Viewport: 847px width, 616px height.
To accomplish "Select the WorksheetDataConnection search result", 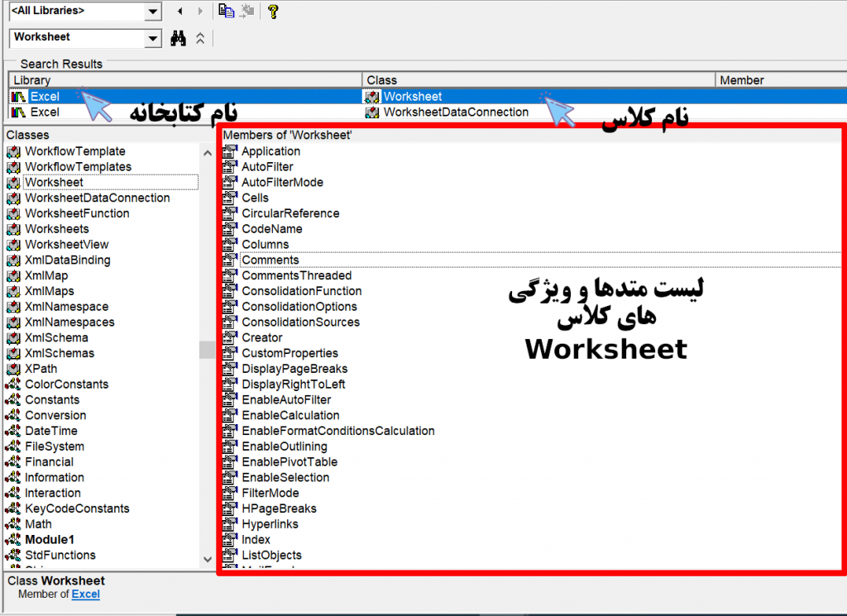I will tap(456, 112).
